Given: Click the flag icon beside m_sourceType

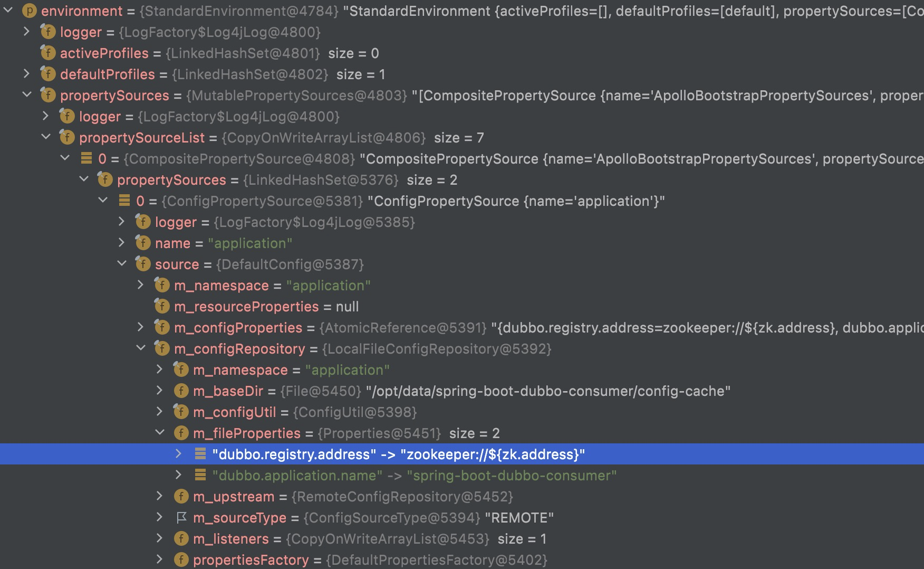Looking at the screenshot, I should click(181, 517).
